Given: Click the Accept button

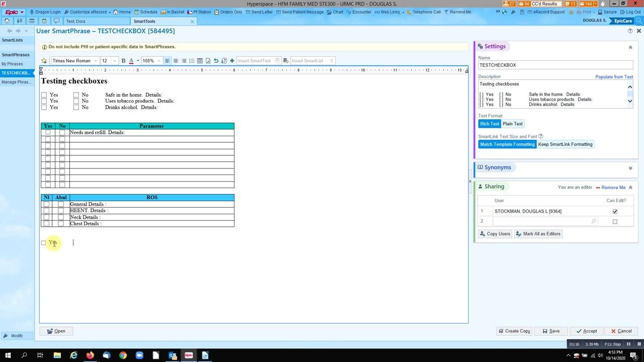Looking at the screenshot, I should (587, 331).
